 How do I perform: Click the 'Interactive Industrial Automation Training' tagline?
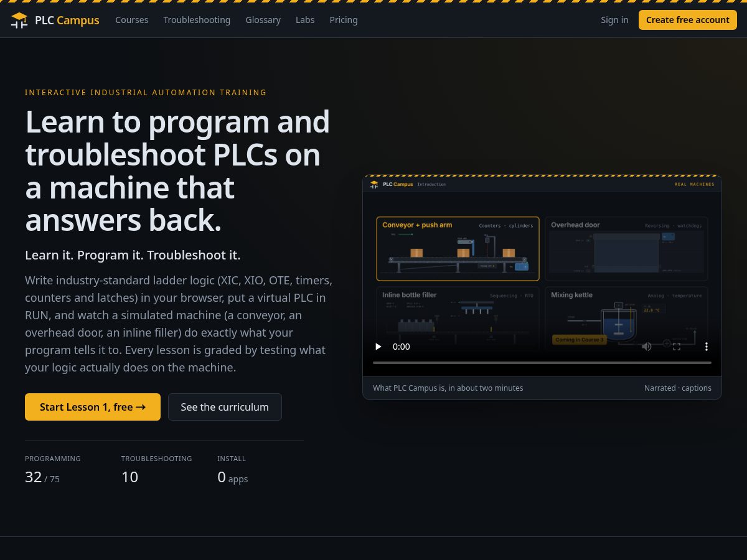(x=146, y=93)
